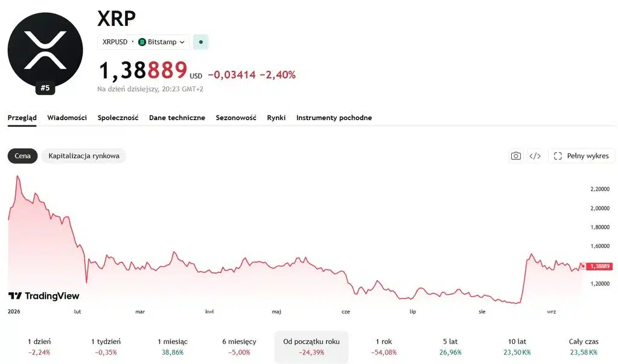618x364 pixels.
Task: Click the #5 rank badge
Action: point(45,88)
